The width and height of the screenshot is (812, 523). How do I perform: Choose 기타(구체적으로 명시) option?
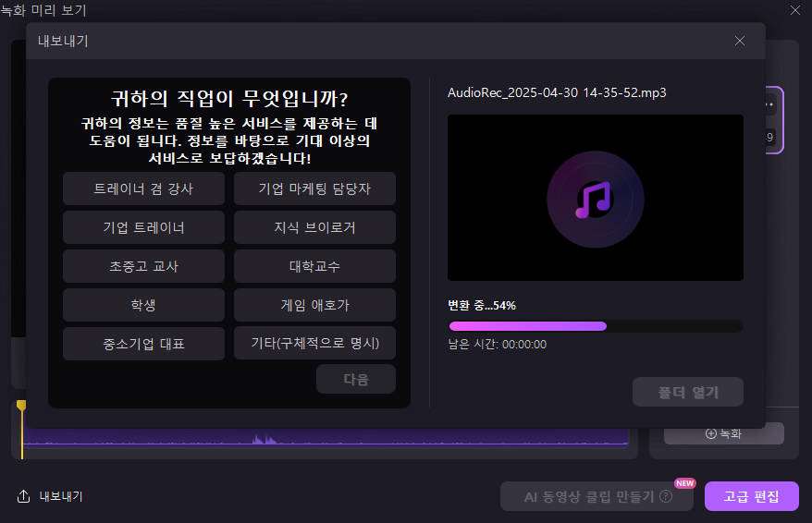pyautogui.click(x=314, y=343)
